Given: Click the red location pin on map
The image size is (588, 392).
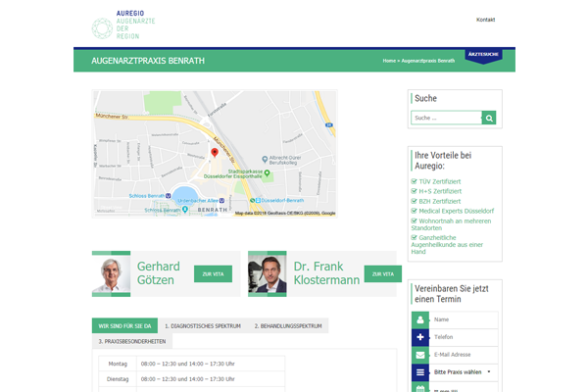Looking at the screenshot, I should click(x=215, y=153).
